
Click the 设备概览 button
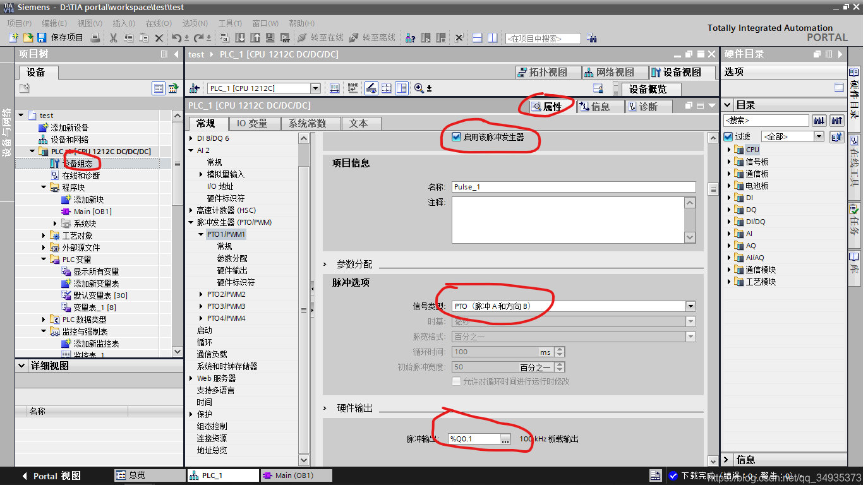click(652, 89)
